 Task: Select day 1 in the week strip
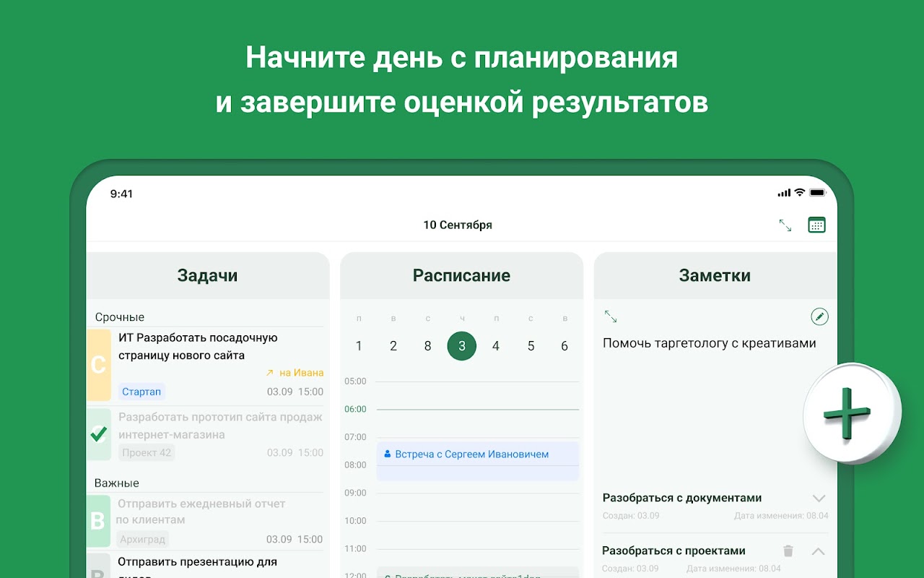[359, 346]
